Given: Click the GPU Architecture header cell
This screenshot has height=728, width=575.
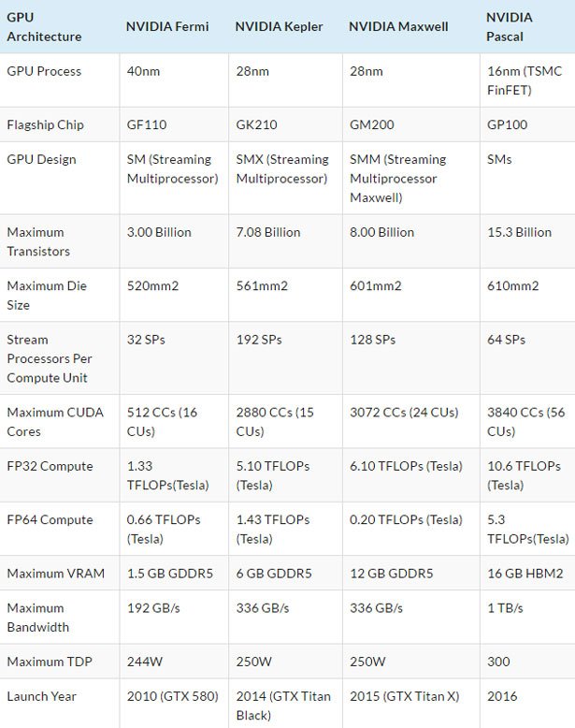Looking at the screenshot, I should [x=44, y=27].
